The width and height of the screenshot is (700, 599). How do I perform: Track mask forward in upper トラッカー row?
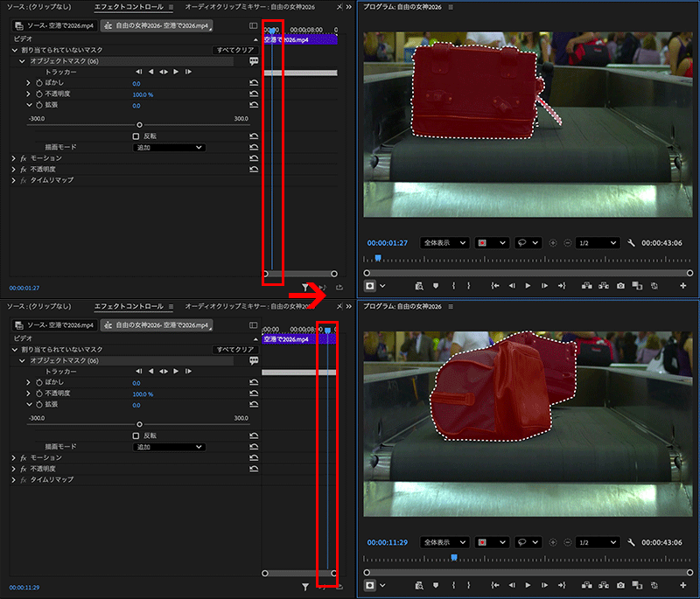(176, 72)
